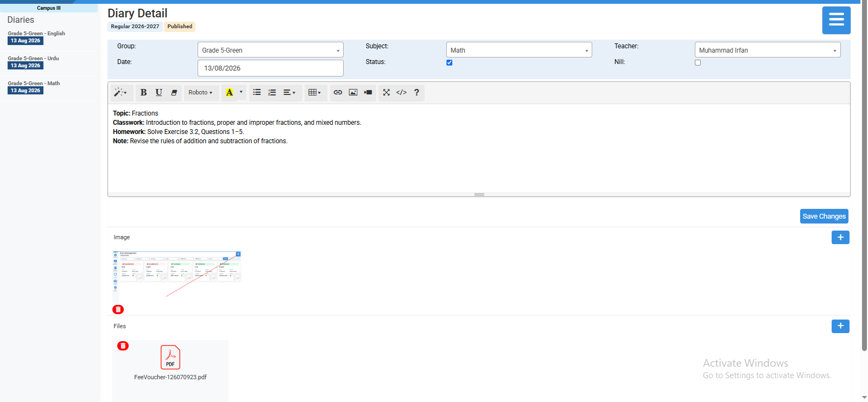
Task: Open paragraph alignment dropdown
Action: (x=290, y=93)
